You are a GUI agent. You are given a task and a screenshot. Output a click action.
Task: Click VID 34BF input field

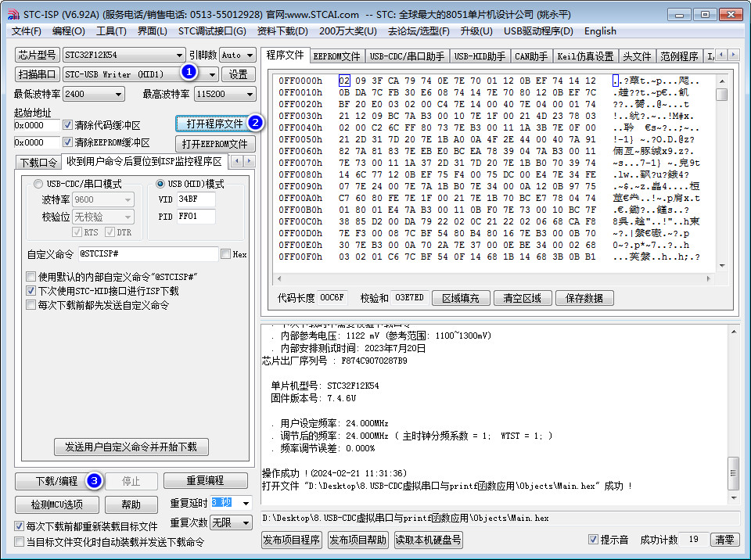[196, 199]
